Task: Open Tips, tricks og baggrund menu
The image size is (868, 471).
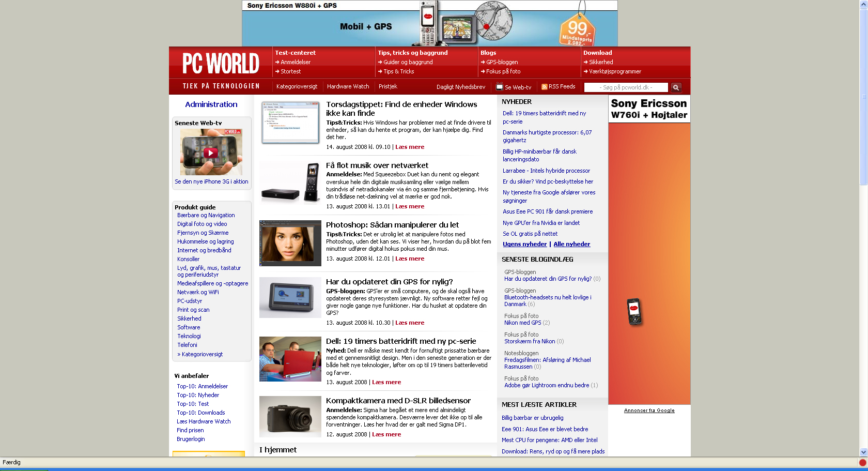Action: click(413, 53)
